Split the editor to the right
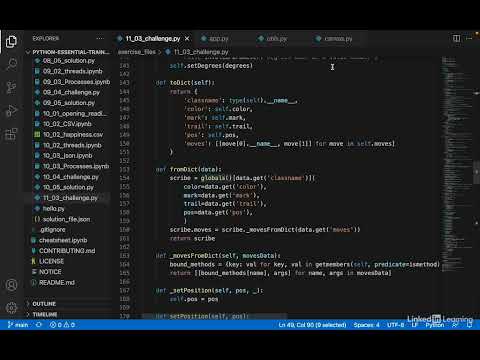Viewport: 480px width, 360px height. pyautogui.click(x=456, y=38)
